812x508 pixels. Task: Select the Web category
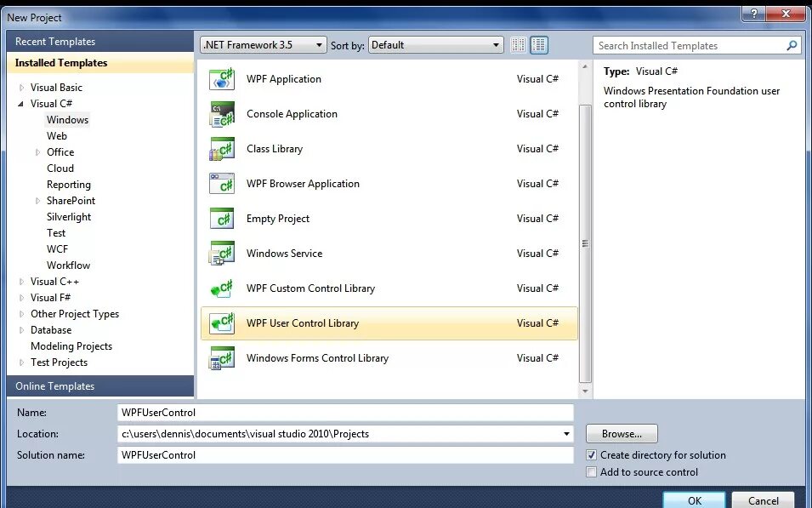tap(56, 136)
